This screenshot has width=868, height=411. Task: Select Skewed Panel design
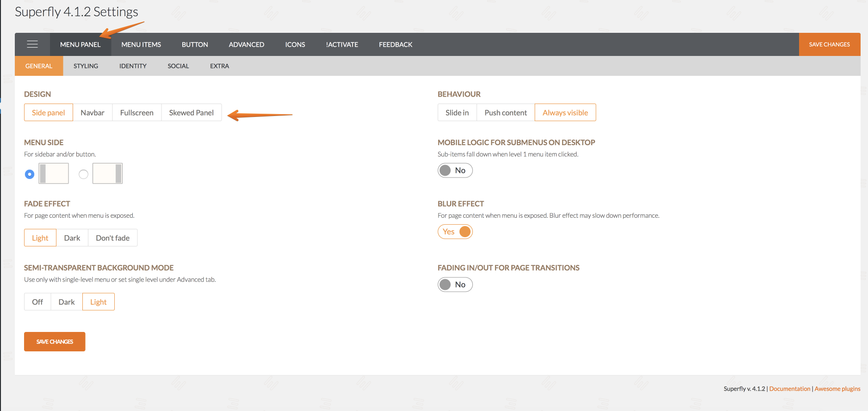[192, 112]
